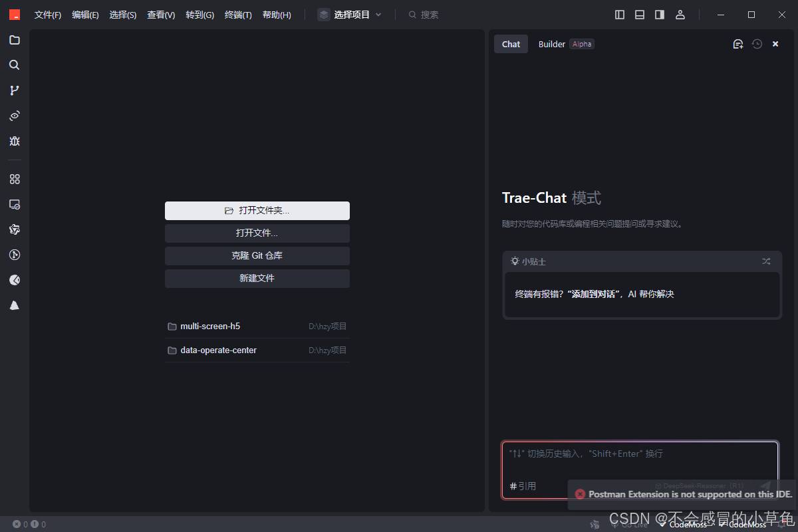Toggle the right AI sidebar layout
The image size is (798, 532).
[660, 15]
